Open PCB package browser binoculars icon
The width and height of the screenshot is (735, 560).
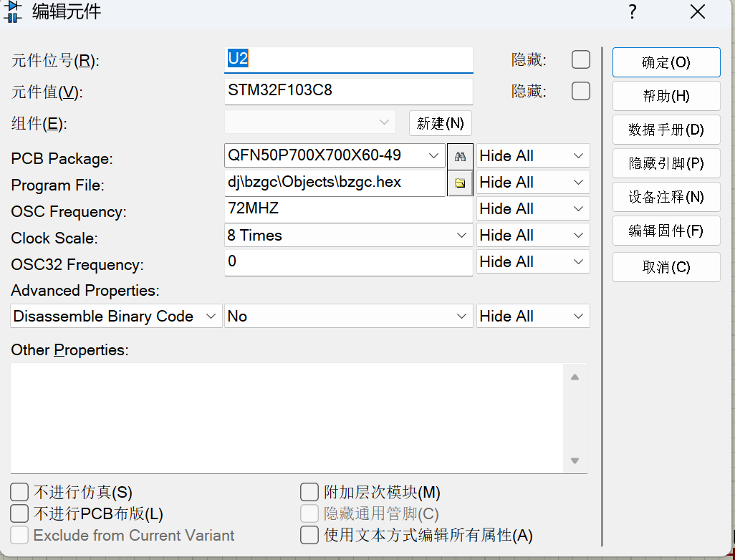click(x=460, y=156)
